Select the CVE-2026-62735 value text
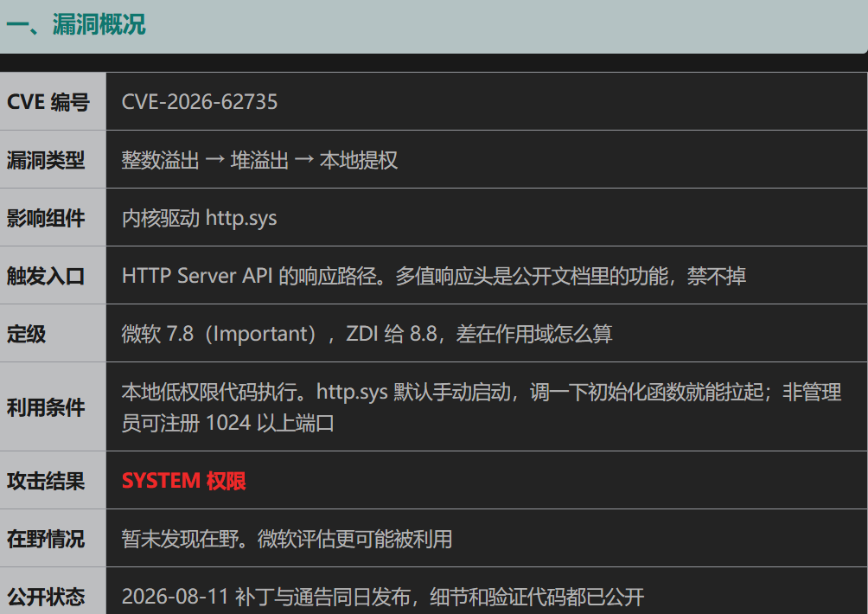The width and height of the screenshot is (868, 614). tap(200, 102)
